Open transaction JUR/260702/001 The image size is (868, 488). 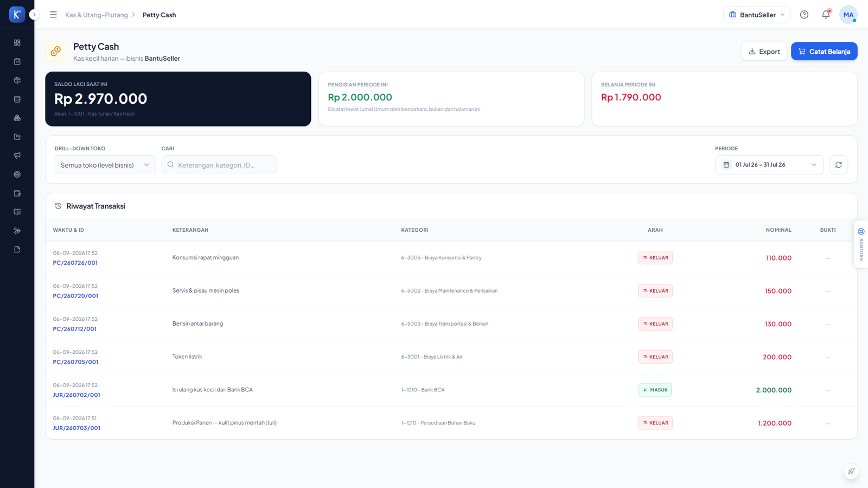point(76,395)
